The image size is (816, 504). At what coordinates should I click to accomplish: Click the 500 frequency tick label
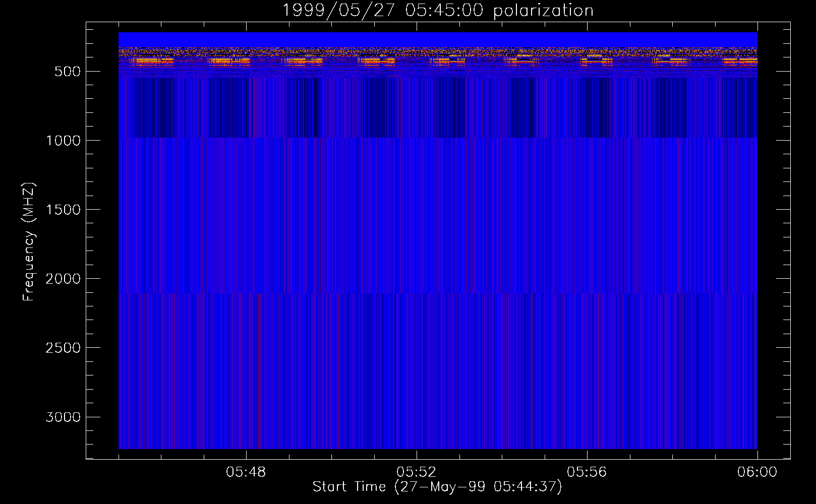68,72
